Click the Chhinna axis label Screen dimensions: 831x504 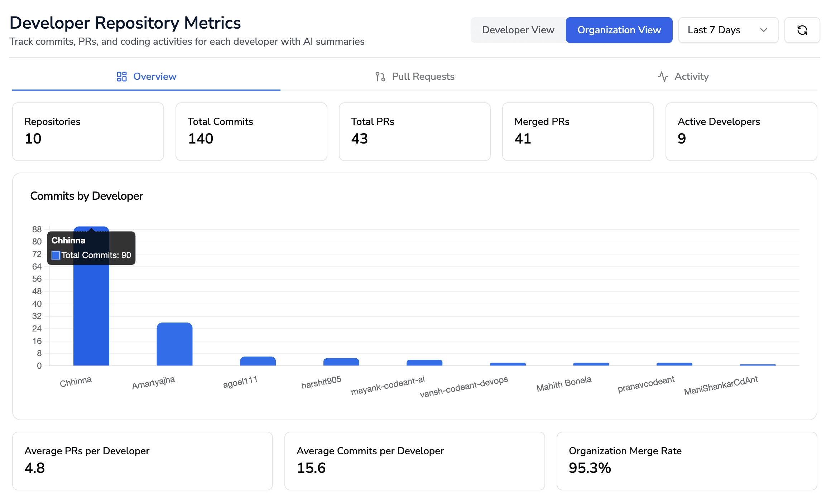point(76,382)
